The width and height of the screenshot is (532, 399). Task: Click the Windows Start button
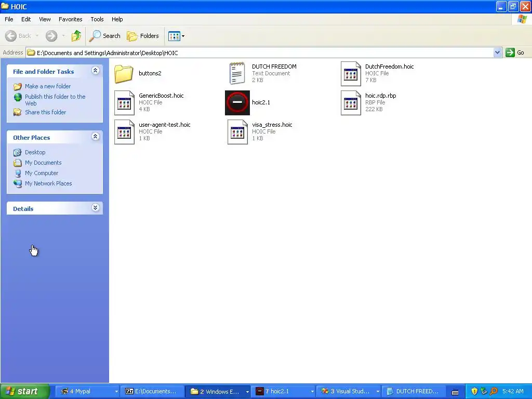[24, 391]
